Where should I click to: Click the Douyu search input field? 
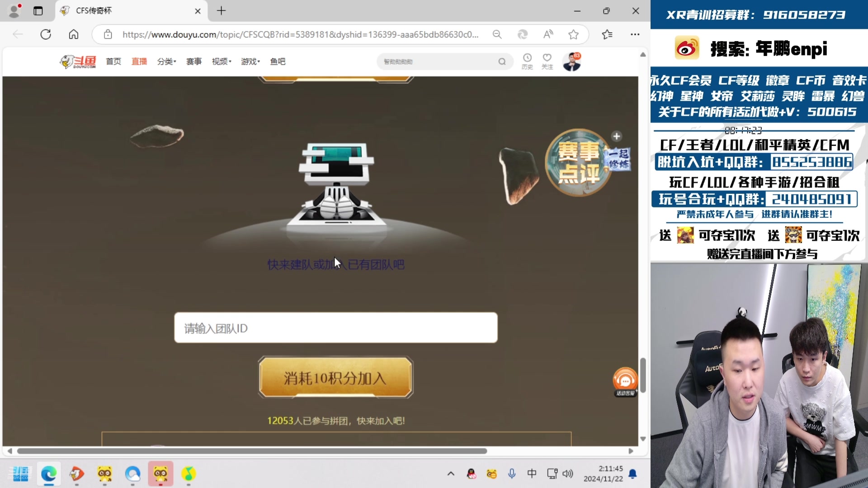pyautogui.click(x=439, y=61)
